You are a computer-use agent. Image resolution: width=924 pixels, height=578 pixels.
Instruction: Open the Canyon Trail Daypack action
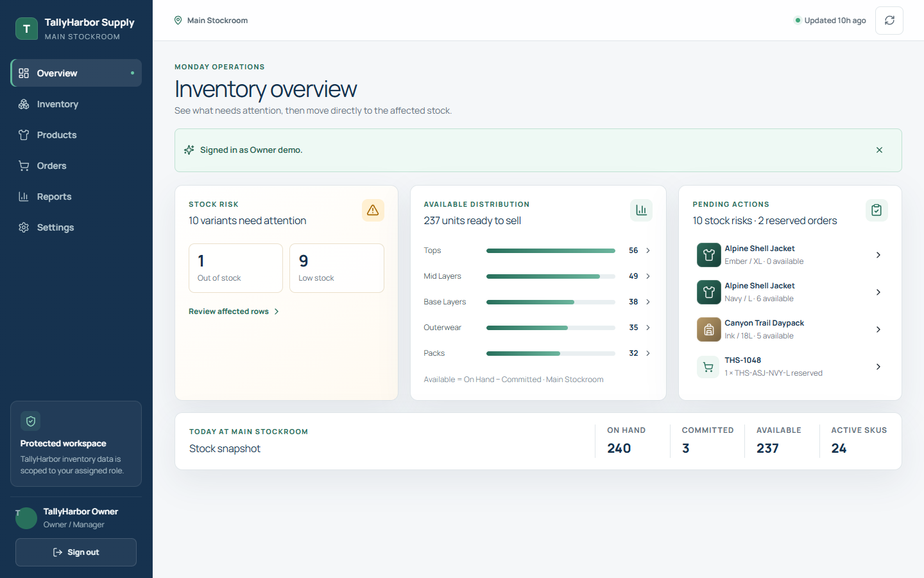click(790, 329)
